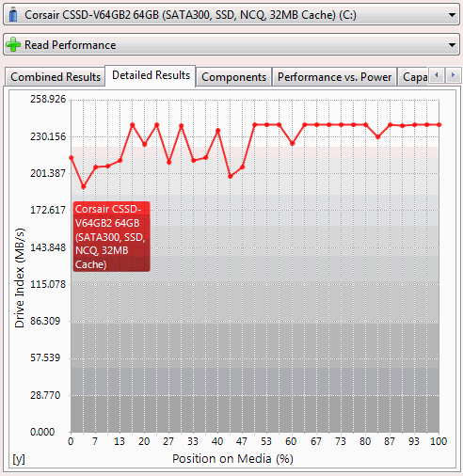Click the x-axis label 27

(168, 441)
